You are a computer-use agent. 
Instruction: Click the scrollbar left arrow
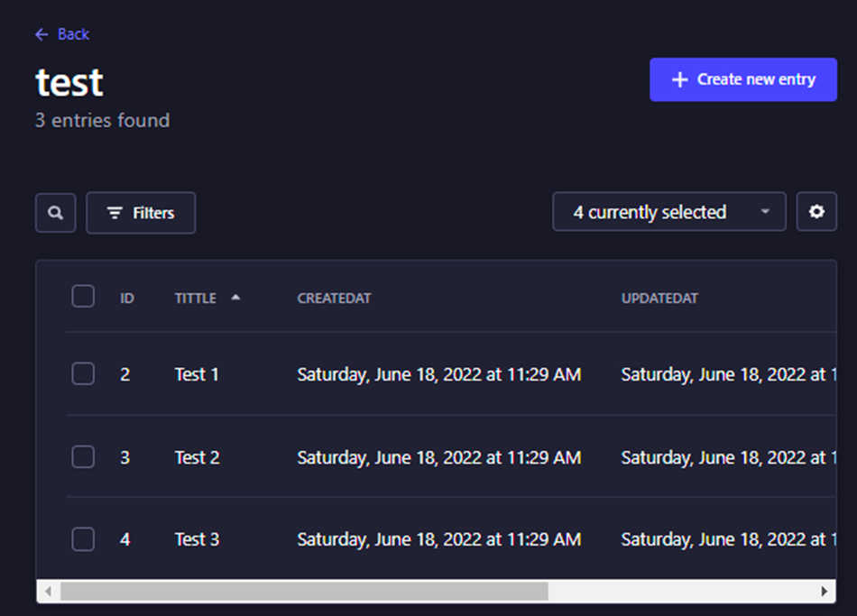pos(48,592)
